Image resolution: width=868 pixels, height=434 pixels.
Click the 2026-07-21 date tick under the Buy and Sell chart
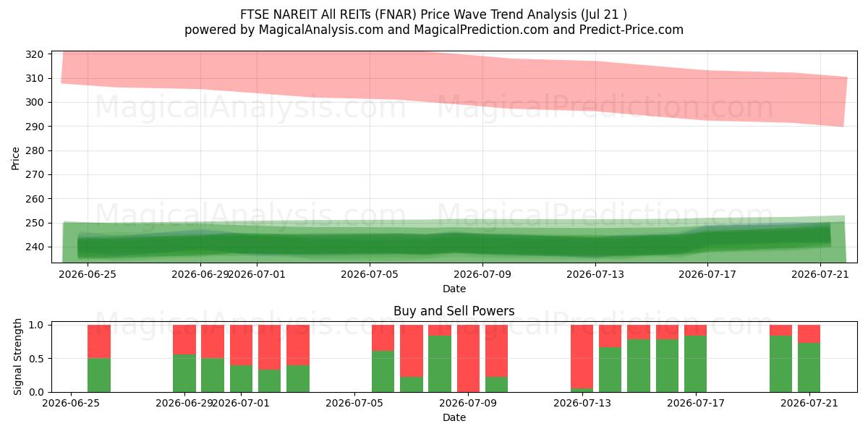click(x=809, y=403)
